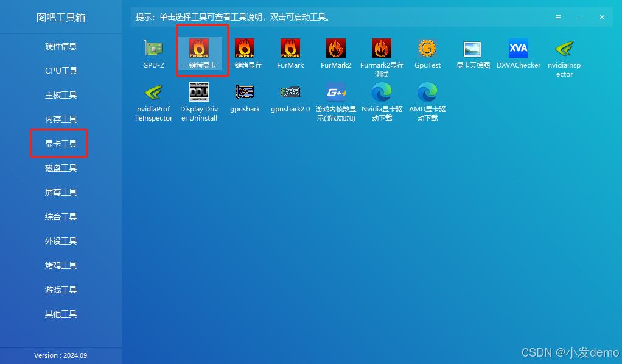Viewport: 622px width, 364px height.
Task: Select the 游戏内帧数显示 (游戏加加) icon
Action: pyautogui.click(x=335, y=92)
